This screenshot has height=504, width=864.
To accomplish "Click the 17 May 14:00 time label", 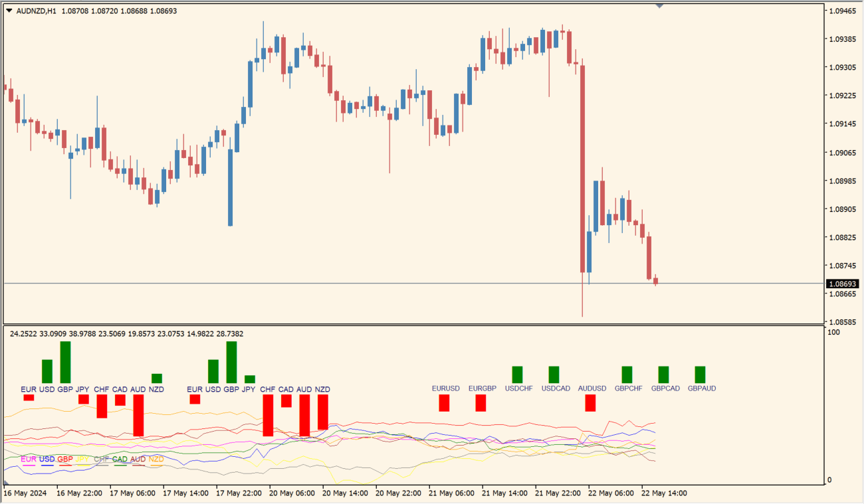I will click(x=185, y=493).
